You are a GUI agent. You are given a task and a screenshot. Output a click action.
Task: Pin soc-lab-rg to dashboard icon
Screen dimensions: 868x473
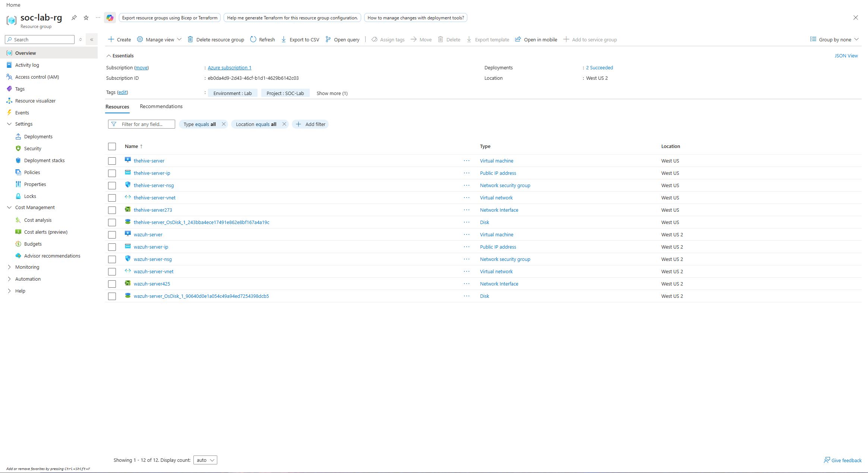tap(74, 18)
